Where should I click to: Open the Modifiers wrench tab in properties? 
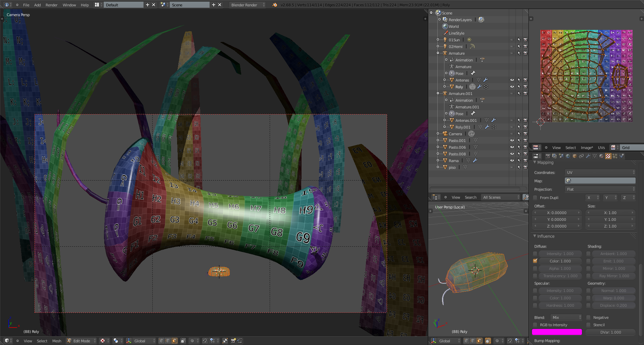[x=588, y=156]
